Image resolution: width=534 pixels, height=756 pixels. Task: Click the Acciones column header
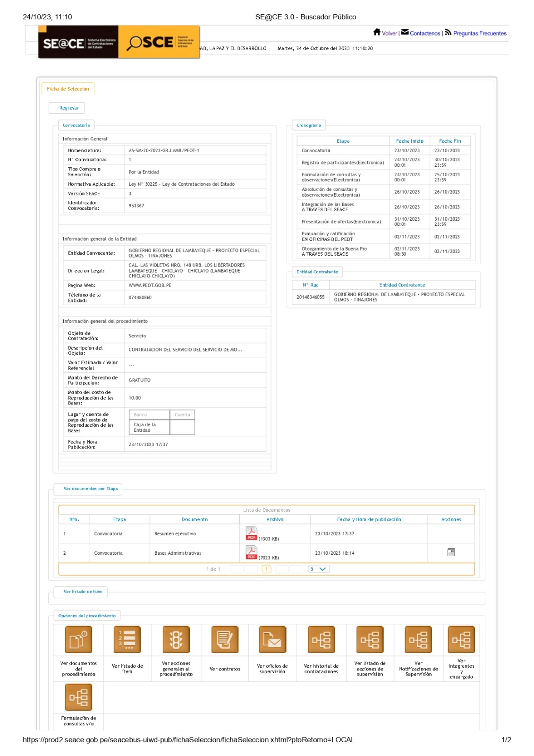pos(451,519)
